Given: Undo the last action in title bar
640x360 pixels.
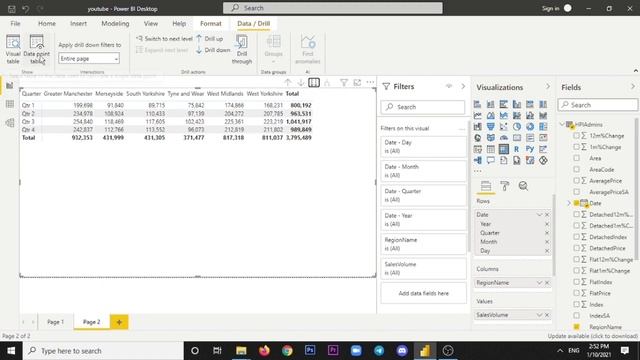Looking at the screenshot, I should tap(26, 9).
